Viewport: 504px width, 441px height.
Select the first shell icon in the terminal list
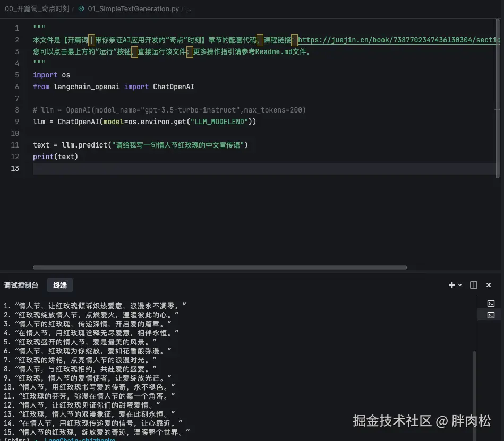490,303
